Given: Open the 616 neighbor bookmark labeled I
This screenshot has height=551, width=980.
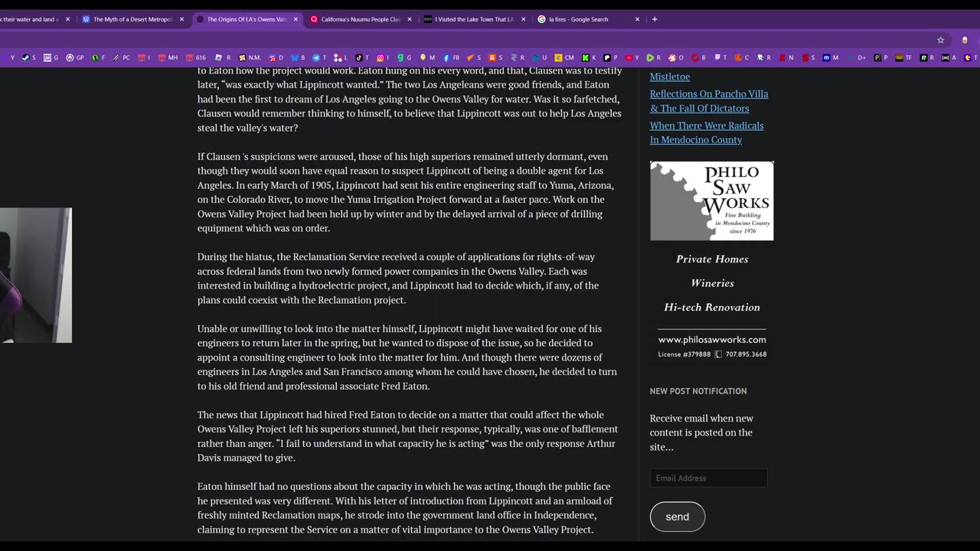Looking at the screenshot, I should [145, 57].
